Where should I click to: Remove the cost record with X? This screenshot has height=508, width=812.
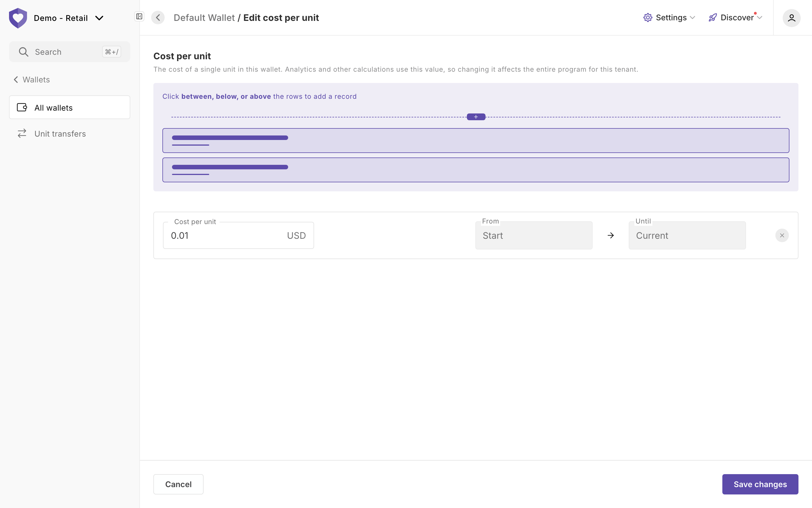[x=782, y=236]
